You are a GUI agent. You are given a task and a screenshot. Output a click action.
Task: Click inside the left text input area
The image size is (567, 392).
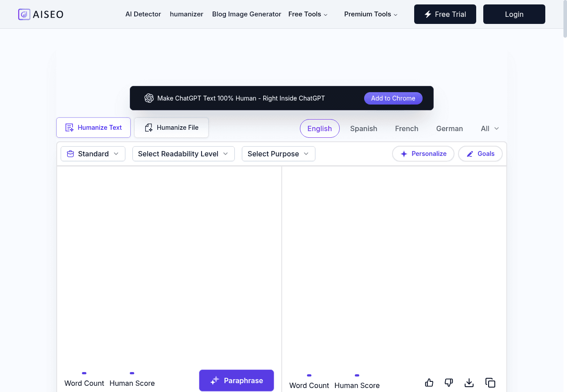point(168,266)
